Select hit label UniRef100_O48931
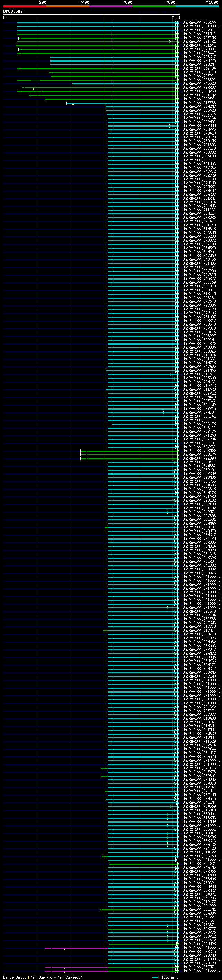The image size is (222, 980). point(199,49)
